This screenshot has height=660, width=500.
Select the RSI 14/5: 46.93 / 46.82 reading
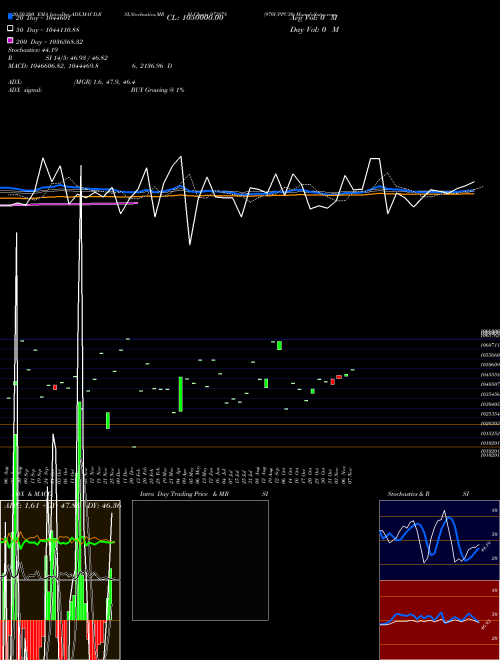coord(58,58)
